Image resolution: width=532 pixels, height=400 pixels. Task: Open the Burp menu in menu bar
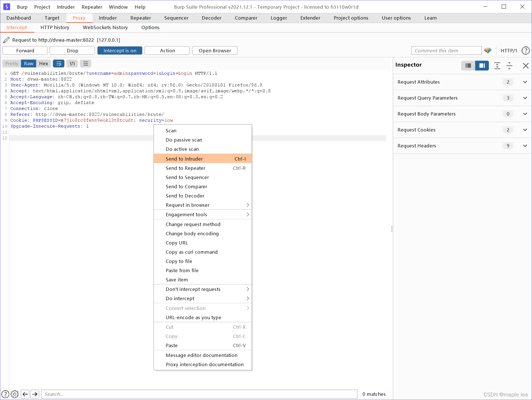tap(22, 7)
